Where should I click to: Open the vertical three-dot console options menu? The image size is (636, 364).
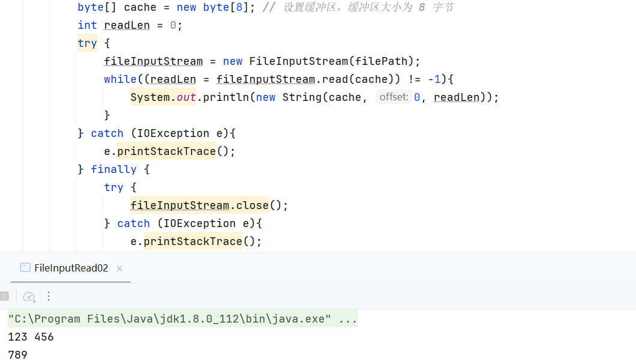coord(48,296)
